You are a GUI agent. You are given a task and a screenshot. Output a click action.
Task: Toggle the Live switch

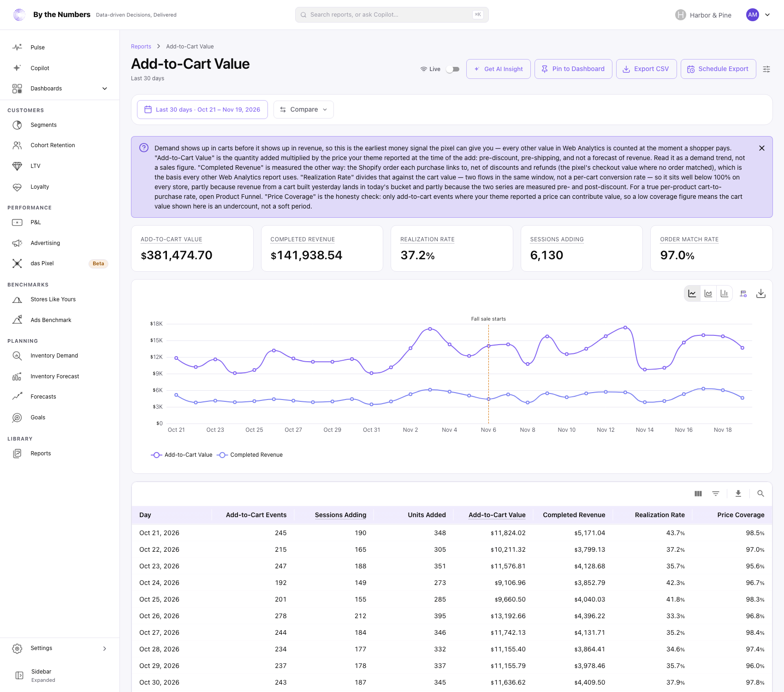453,69
